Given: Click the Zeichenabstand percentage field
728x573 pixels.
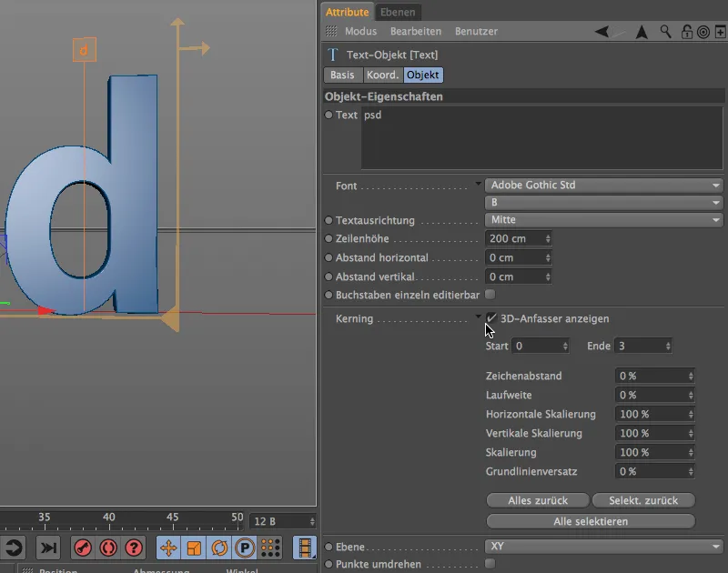Looking at the screenshot, I should coord(654,376).
